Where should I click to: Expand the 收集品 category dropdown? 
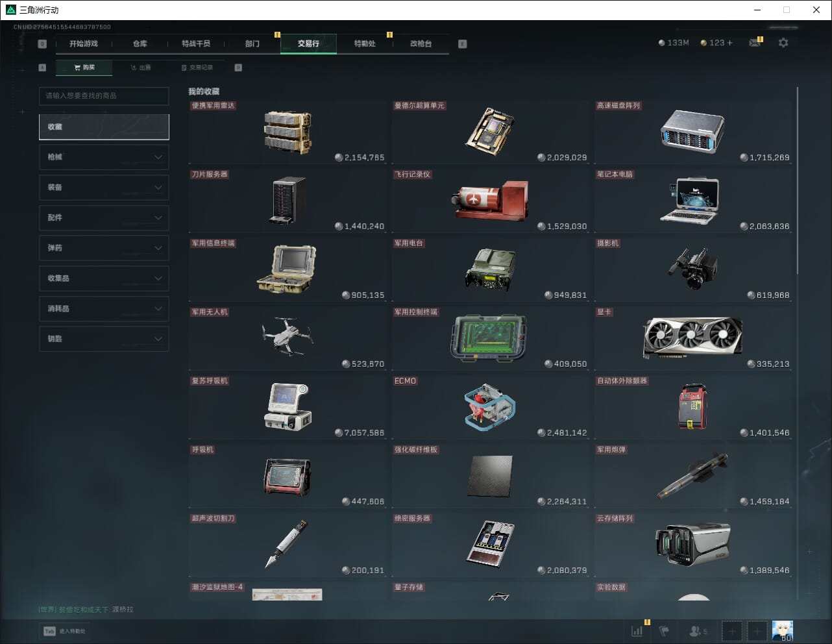click(104, 279)
